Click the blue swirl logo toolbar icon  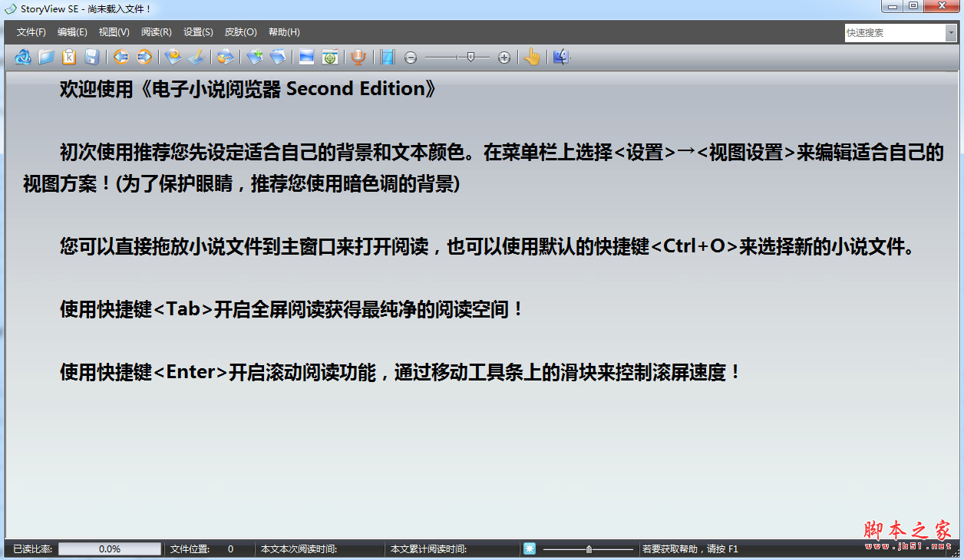(23, 57)
